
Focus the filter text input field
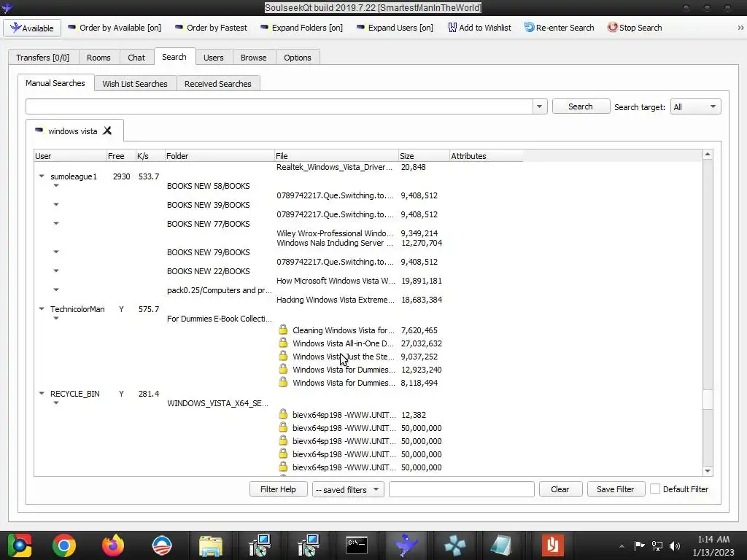(461, 489)
